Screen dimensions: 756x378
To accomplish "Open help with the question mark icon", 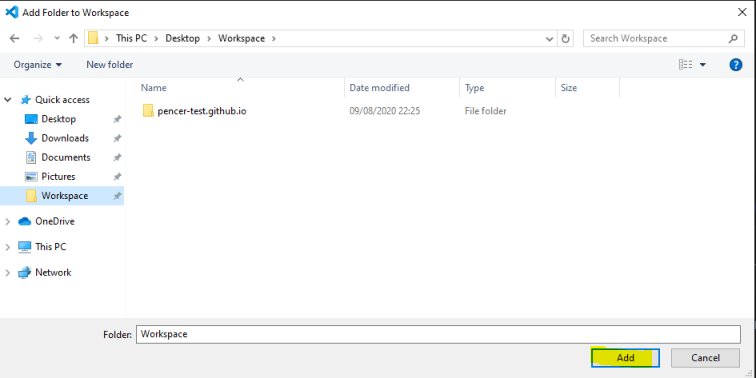I will [x=736, y=65].
